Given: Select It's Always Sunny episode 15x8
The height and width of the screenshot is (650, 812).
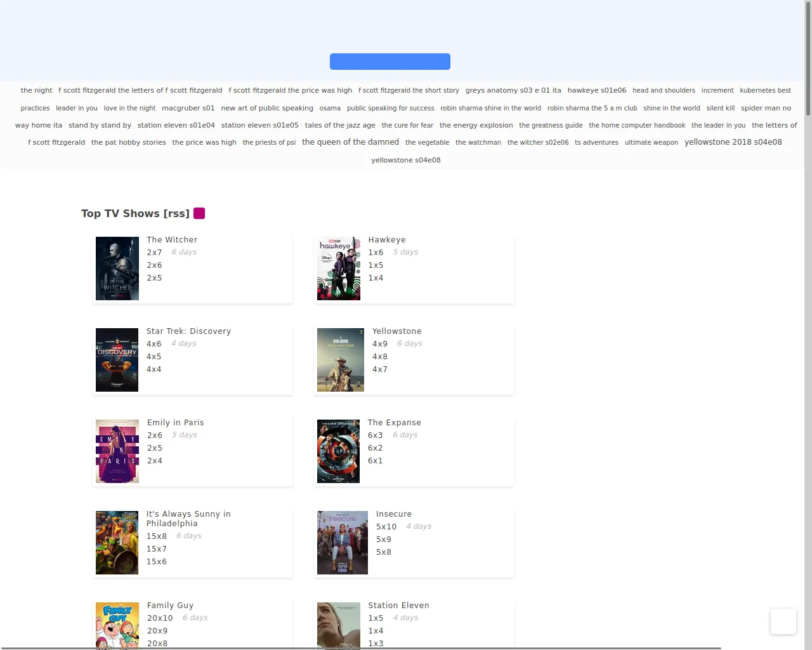Looking at the screenshot, I should 156,536.
